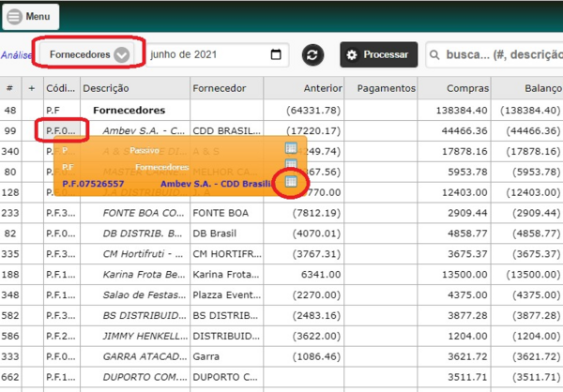Viewport: 563px width, 392px height.
Task: Click Anterior value (3622.00)
Action: click(x=316, y=336)
